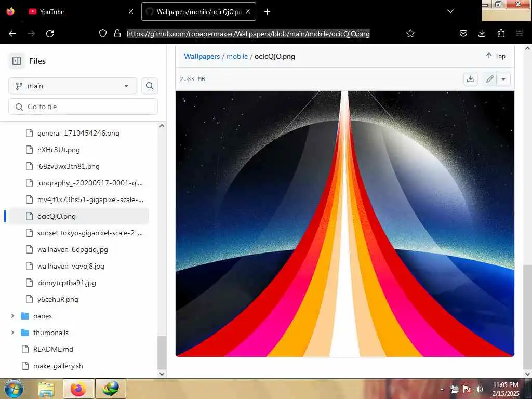The width and height of the screenshot is (532, 399).
Task: Click the wallpaper image preview
Action: [x=345, y=223]
